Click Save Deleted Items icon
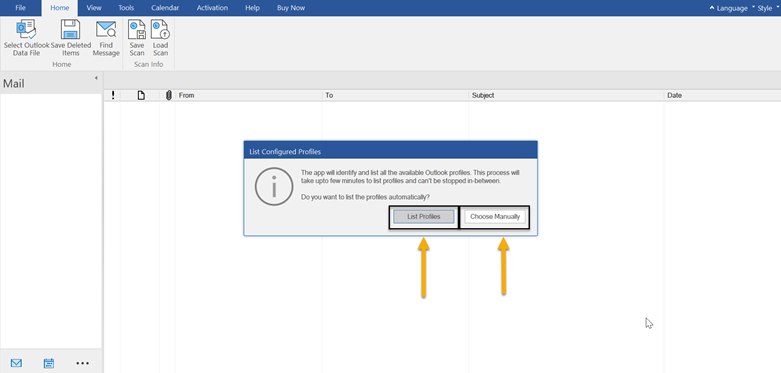Screen dimensions: 781x373 tap(70, 30)
